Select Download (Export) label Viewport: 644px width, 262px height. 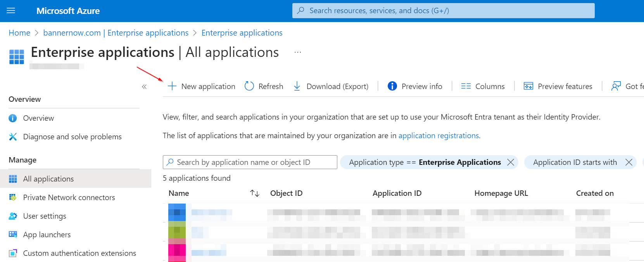[x=337, y=86]
